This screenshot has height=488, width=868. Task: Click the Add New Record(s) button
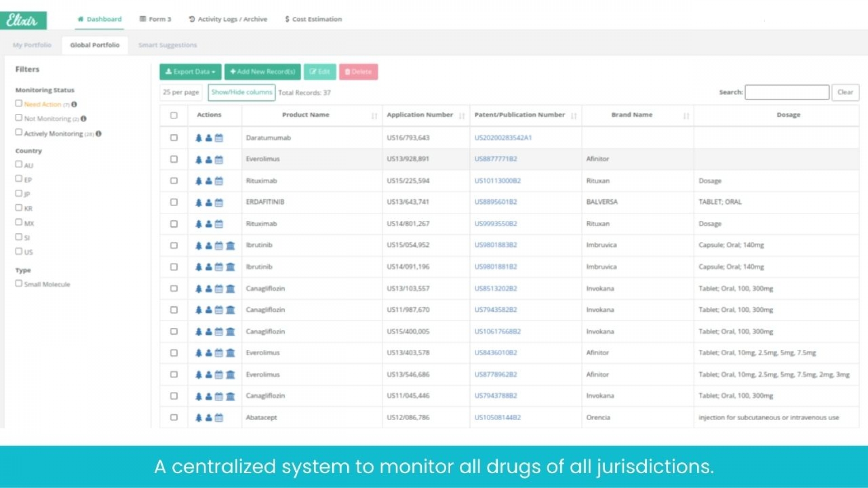(262, 72)
